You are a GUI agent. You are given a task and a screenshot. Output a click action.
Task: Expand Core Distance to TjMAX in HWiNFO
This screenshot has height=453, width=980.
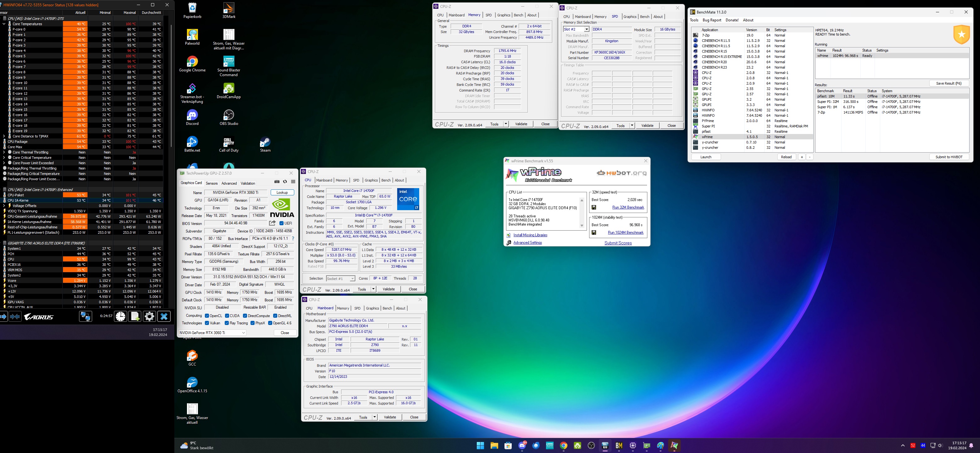(4, 136)
